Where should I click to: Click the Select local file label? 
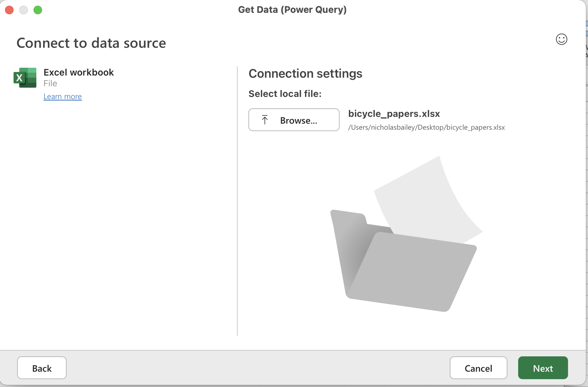click(285, 94)
